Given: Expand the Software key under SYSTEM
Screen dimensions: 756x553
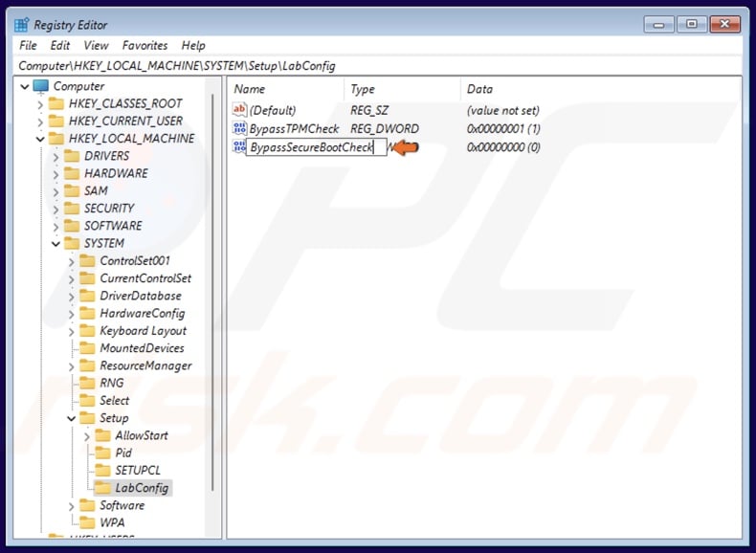Looking at the screenshot, I should pos(72,506).
